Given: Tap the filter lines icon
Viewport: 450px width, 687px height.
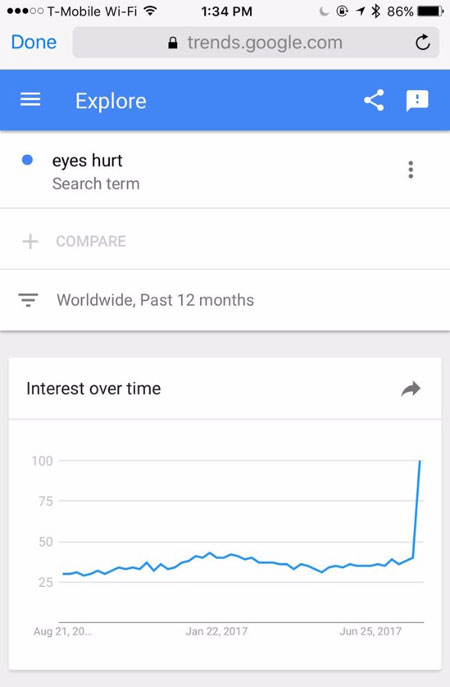Looking at the screenshot, I should [28, 300].
